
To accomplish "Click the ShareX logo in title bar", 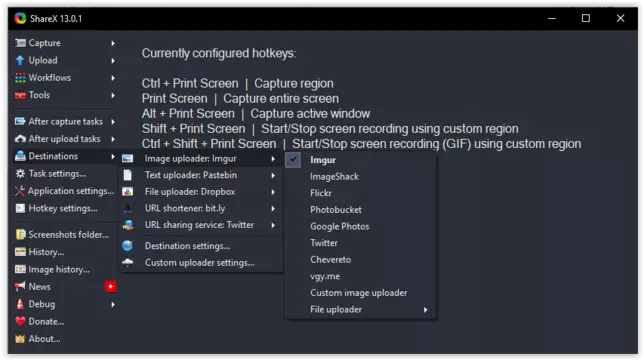I will pyautogui.click(x=20, y=18).
